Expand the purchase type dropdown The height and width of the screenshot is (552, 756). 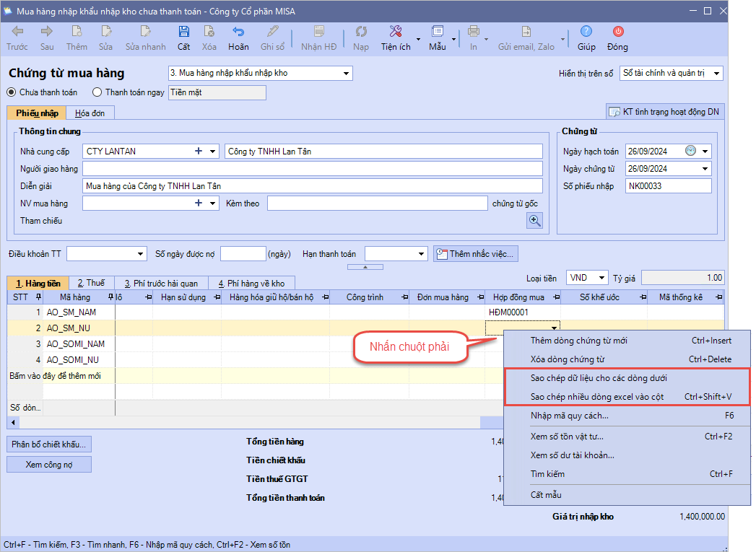pyautogui.click(x=347, y=73)
